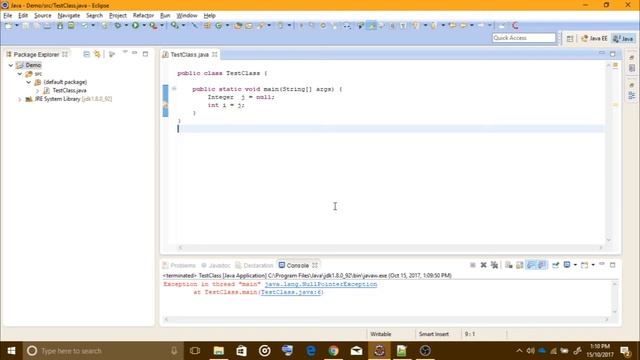The image size is (640, 360).
Task: Click the Run Last Tool icon with red toolbox
Action: point(153,25)
